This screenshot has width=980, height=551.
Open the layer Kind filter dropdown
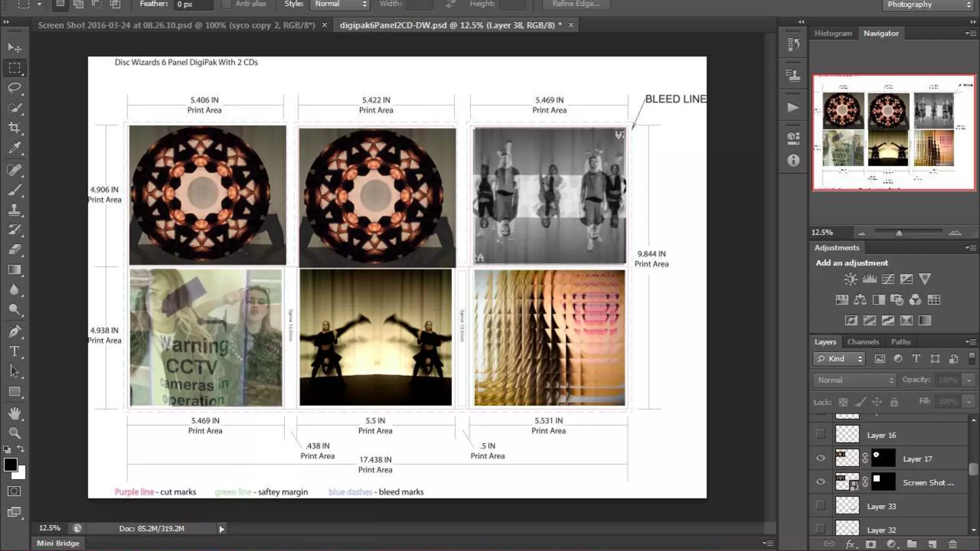coord(839,359)
